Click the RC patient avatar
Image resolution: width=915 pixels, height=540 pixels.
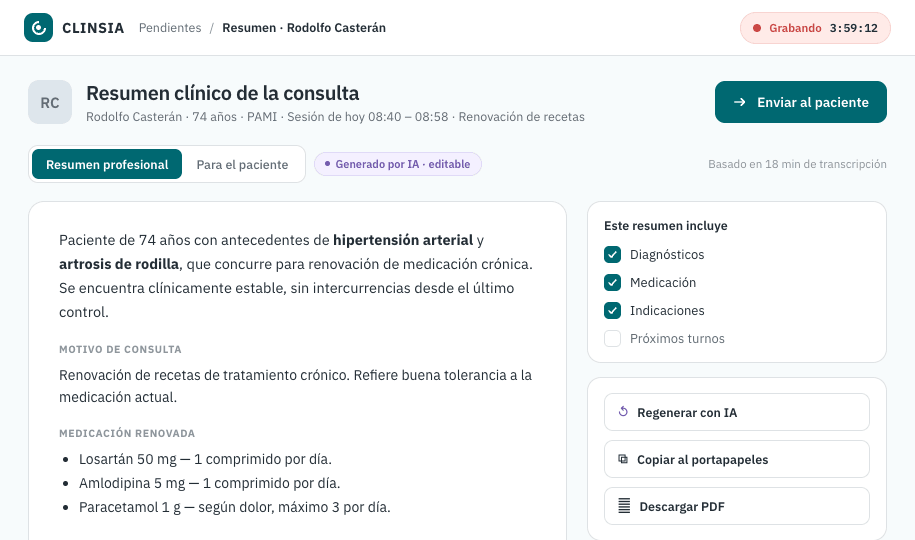(50, 102)
